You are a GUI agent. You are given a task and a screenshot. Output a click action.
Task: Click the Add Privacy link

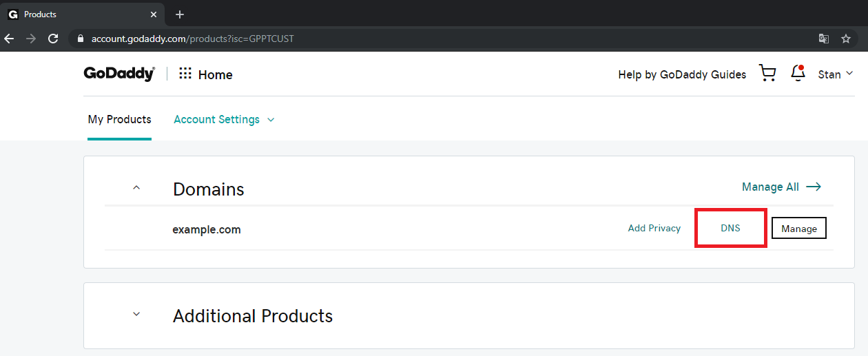[654, 228]
